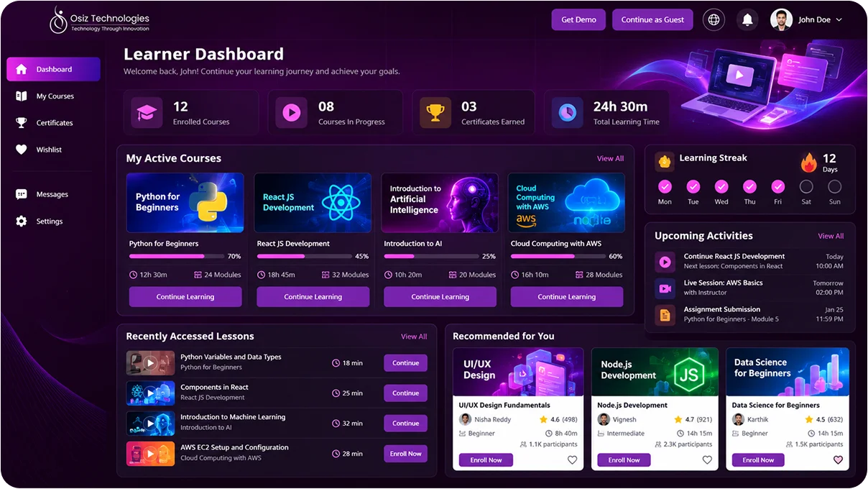This screenshot has height=489, width=868.
Task: Open My Courses in the sidebar
Action: pos(53,96)
